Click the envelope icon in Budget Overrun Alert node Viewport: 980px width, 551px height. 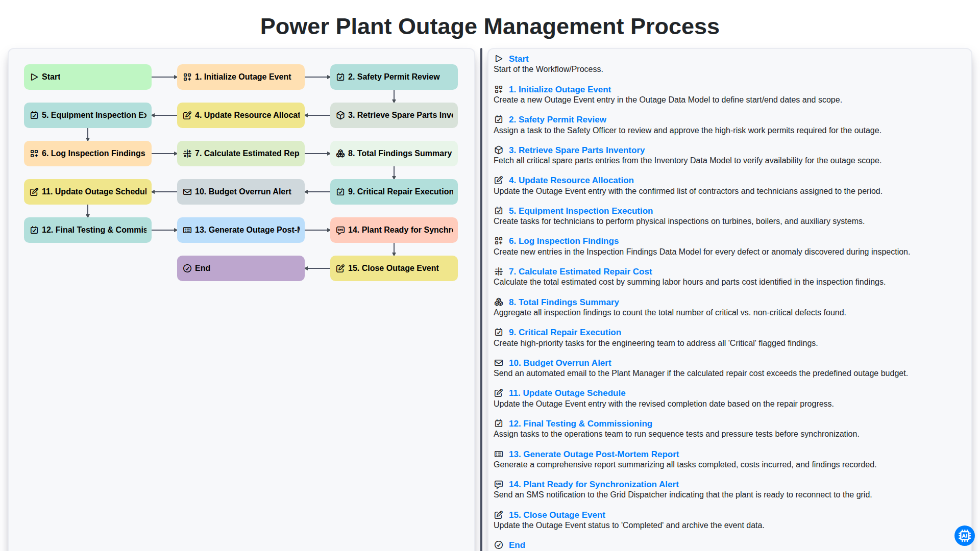[187, 192]
